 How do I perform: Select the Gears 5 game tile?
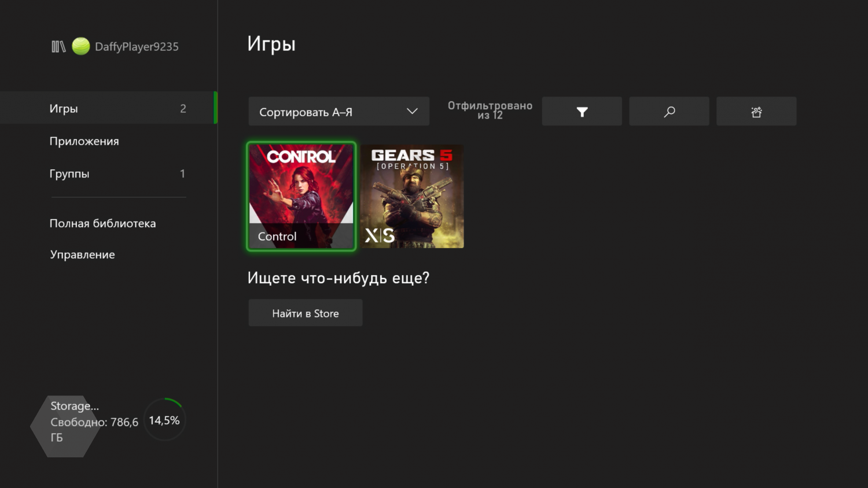click(x=412, y=196)
